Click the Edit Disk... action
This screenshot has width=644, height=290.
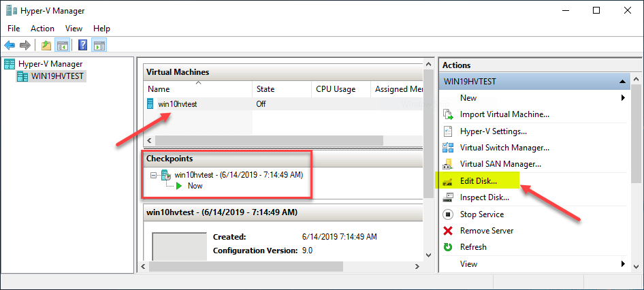[x=479, y=181]
